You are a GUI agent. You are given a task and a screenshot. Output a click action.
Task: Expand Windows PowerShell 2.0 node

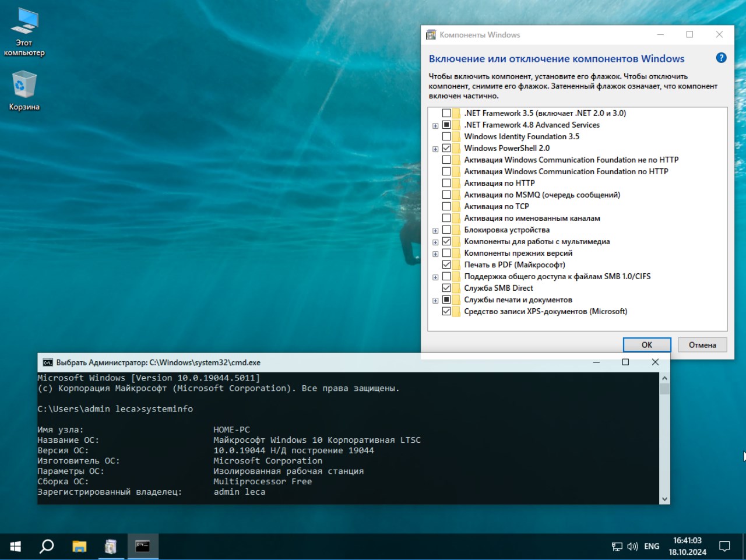pos(435,149)
